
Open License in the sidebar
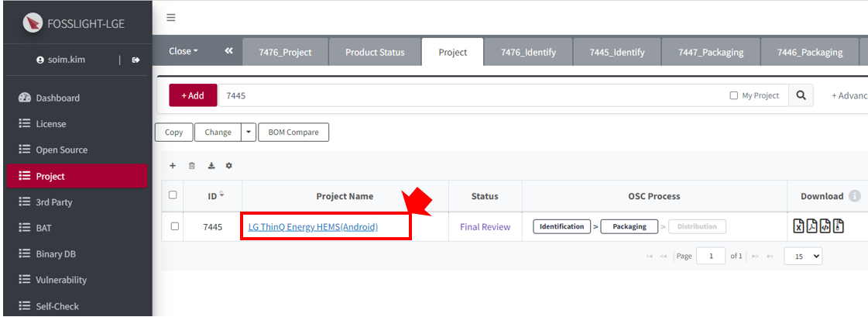(77, 124)
